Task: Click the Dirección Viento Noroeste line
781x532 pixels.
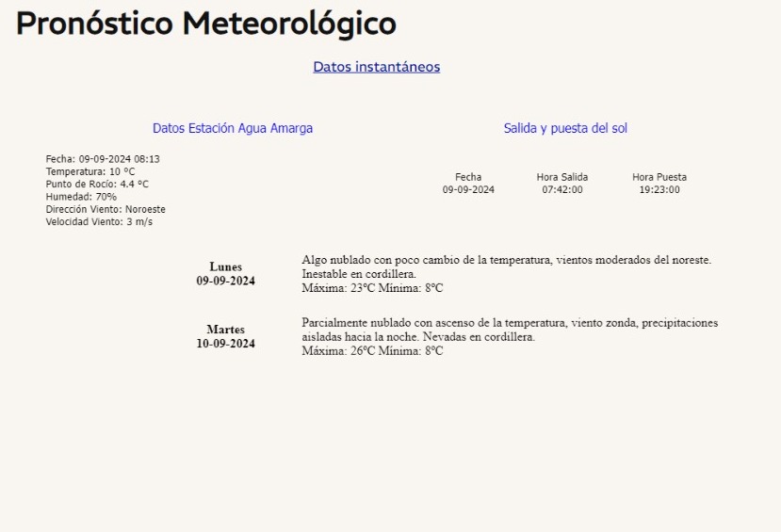Action: pos(106,209)
